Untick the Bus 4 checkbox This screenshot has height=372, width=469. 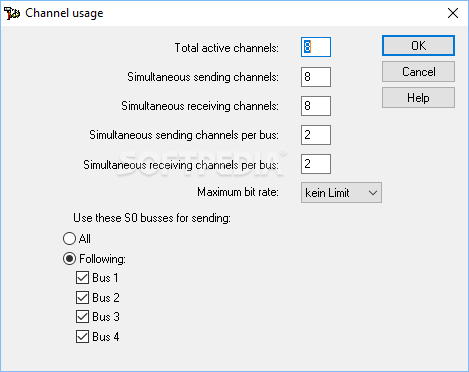pos(82,337)
